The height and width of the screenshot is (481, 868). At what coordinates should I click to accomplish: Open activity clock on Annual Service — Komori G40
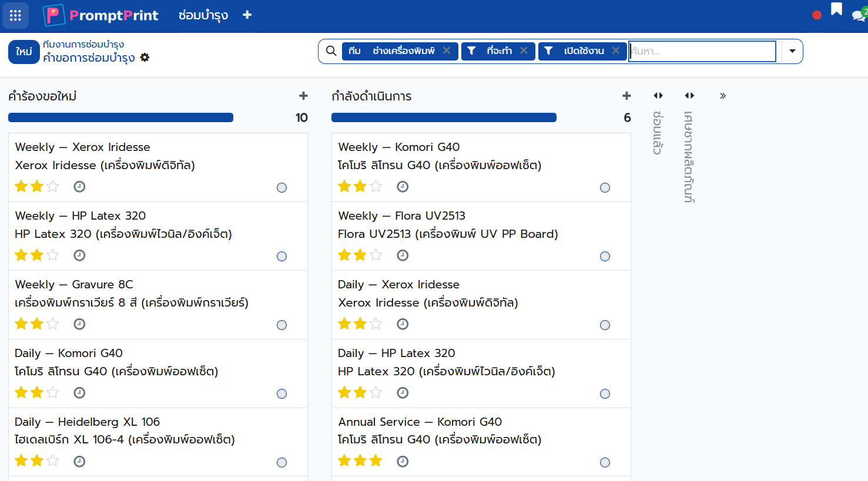(403, 462)
